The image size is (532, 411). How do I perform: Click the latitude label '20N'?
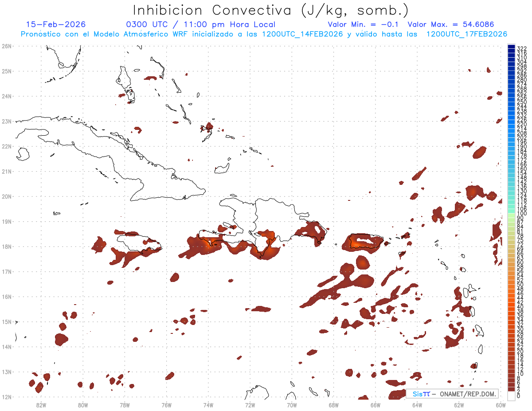6,196
